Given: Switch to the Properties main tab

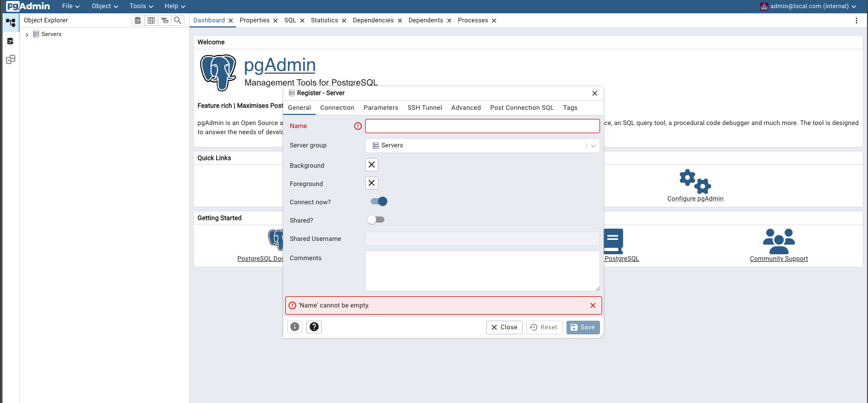Looking at the screenshot, I should tap(255, 20).
